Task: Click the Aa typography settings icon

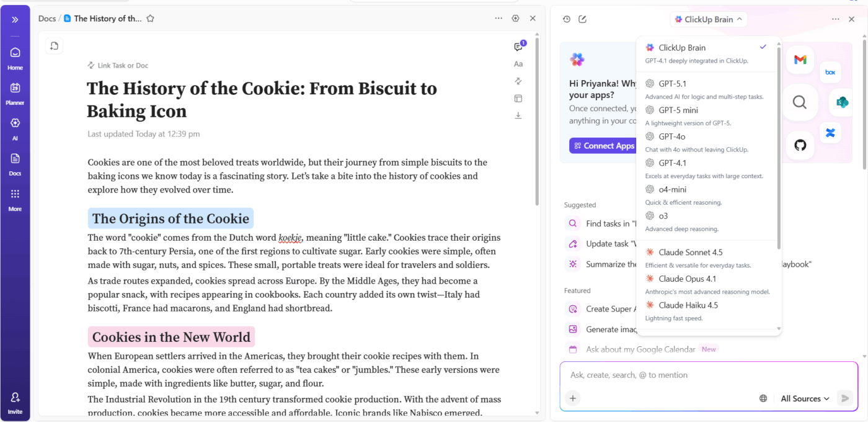Action: tap(518, 64)
